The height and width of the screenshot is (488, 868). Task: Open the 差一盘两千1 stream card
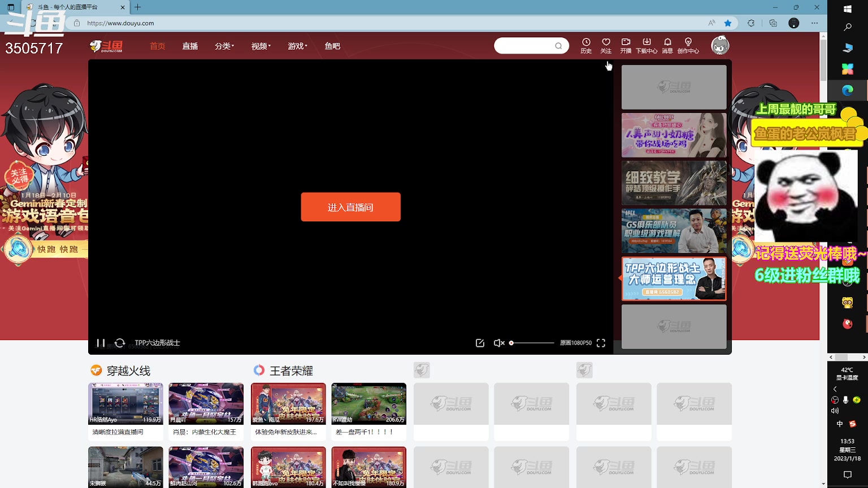tap(368, 412)
